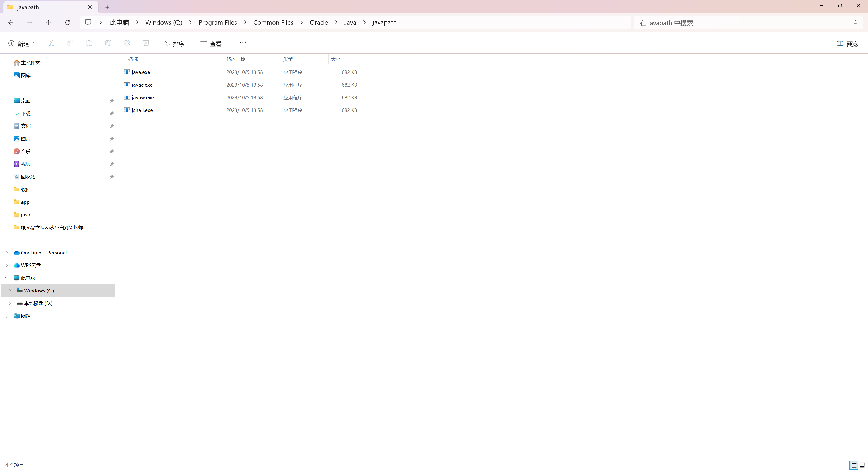Click the Cut scissors icon
The width and height of the screenshot is (868, 470).
click(x=51, y=43)
